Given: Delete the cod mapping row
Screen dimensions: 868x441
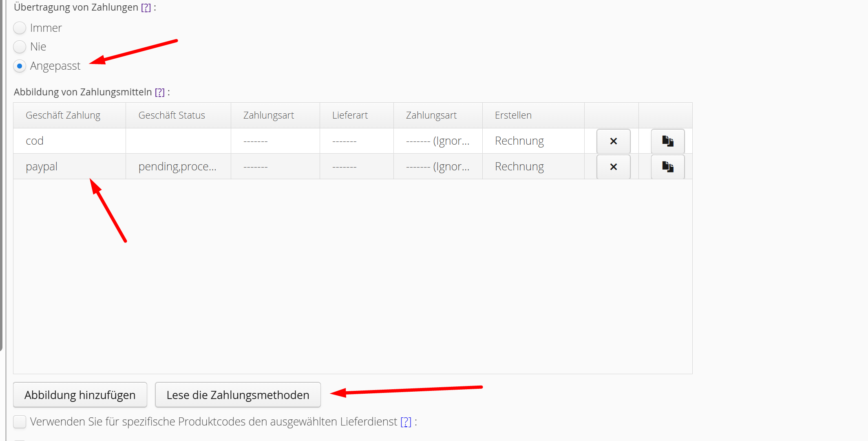Looking at the screenshot, I should [x=613, y=141].
